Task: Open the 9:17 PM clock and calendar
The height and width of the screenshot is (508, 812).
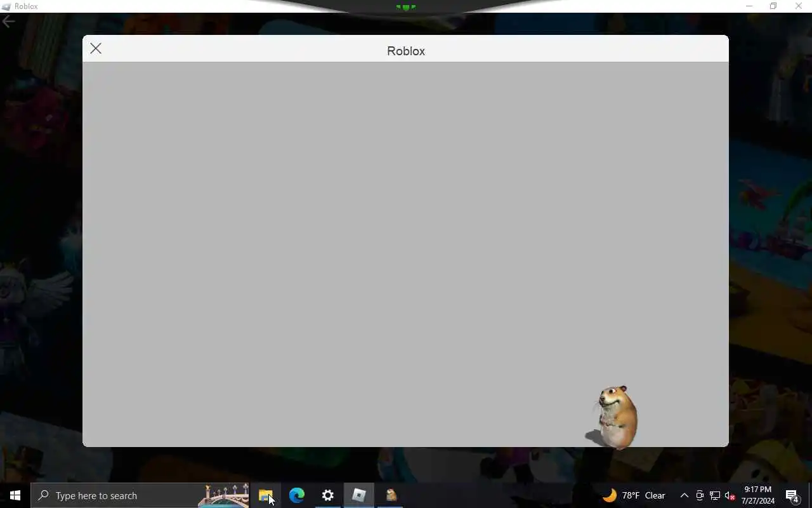Action: (758, 495)
